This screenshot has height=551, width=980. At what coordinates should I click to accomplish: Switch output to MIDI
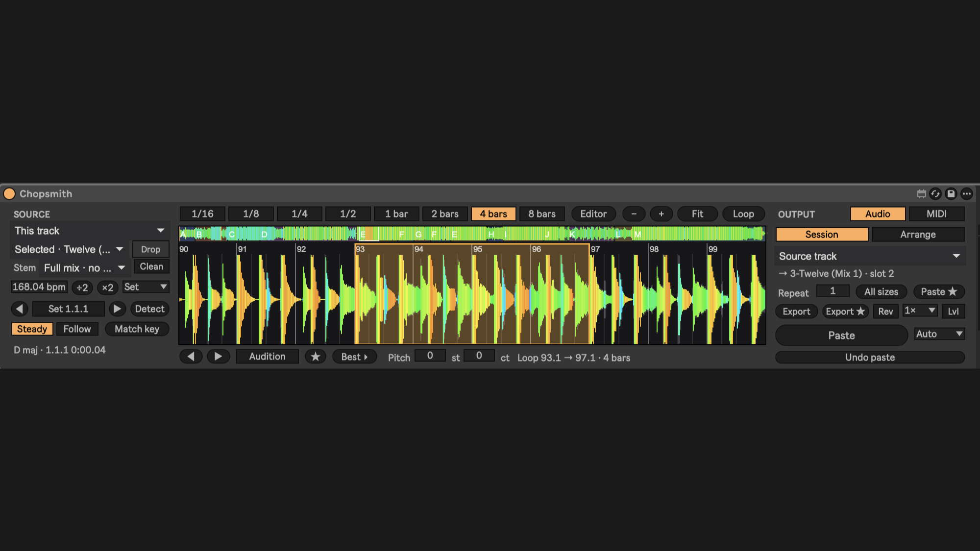coord(936,214)
